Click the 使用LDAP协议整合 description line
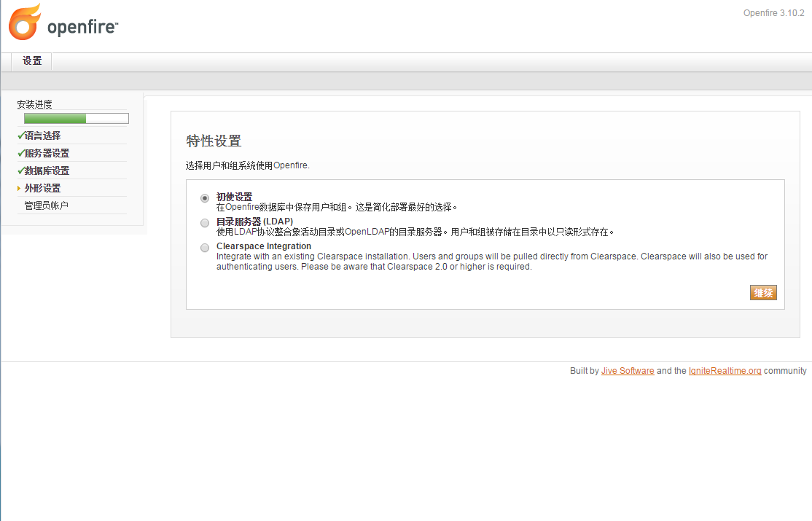812x521 pixels. point(415,232)
